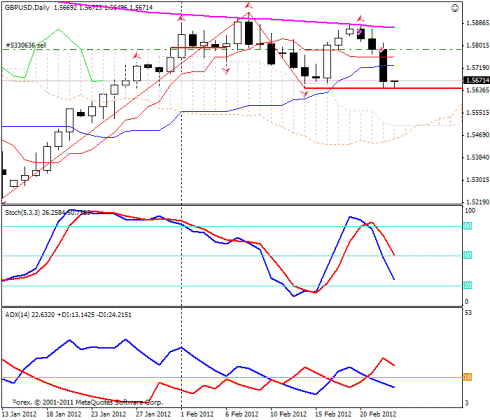Click the Stochastic 80 level tag
The height and width of the screenshot is (420, 490).
tap(468, 226)
